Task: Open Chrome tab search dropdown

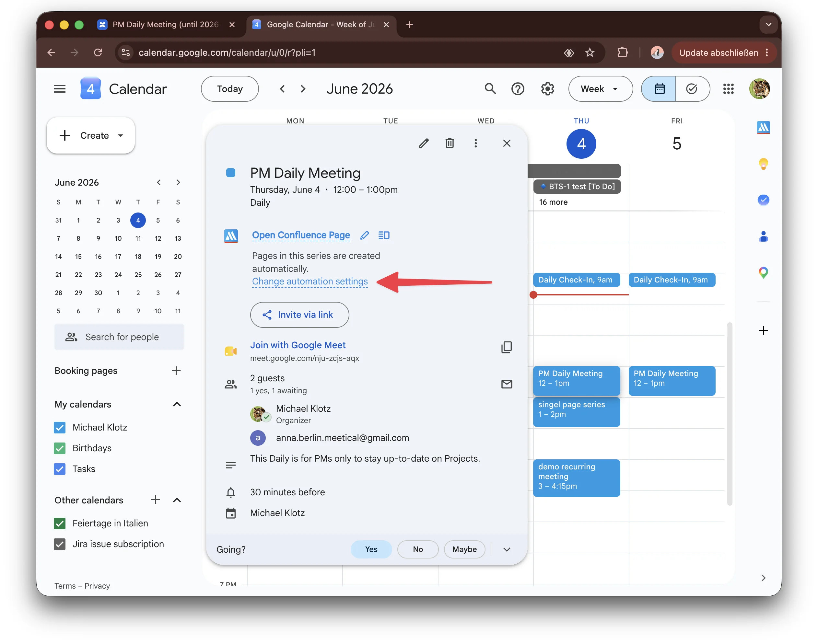Action: click(x=768, y=25)
